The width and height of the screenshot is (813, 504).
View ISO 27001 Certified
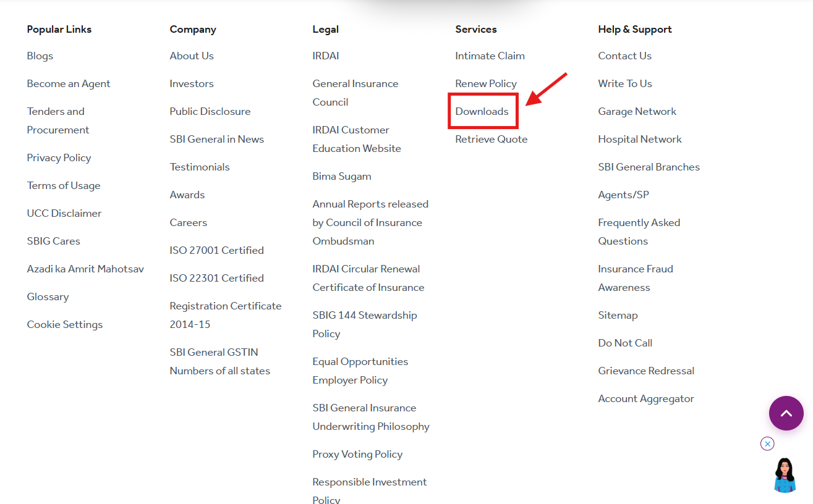(217, 250)
